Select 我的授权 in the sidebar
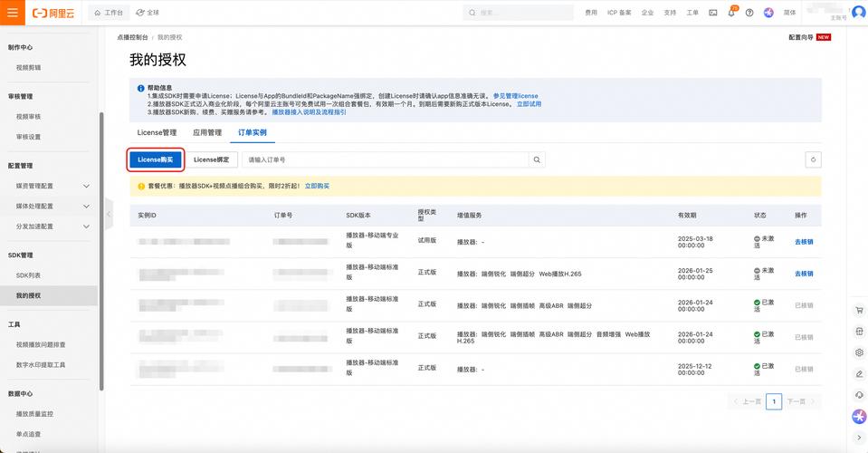 (x=49, y=295)
